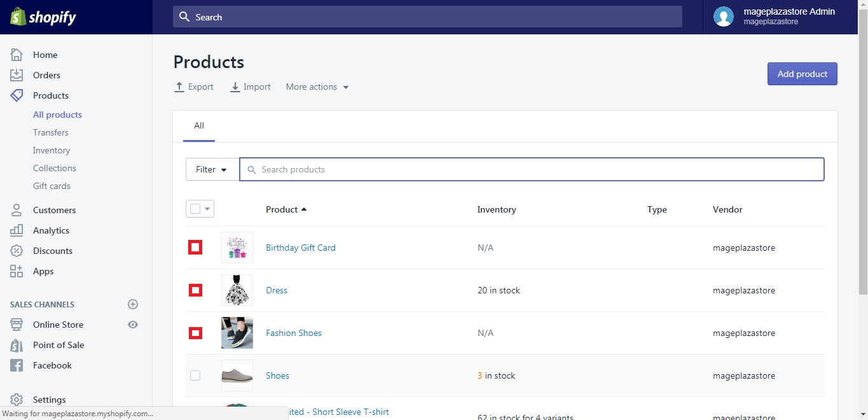Open Collections submenu item
Image resolution: width=868 pixels, height=420 pixels.
click(x=55, y=168)
